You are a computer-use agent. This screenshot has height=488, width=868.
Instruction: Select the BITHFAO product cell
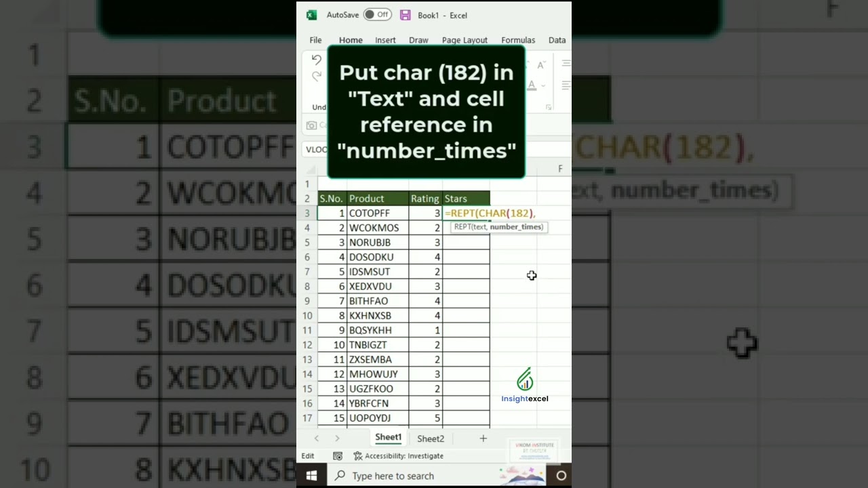(x=378, y=301)
